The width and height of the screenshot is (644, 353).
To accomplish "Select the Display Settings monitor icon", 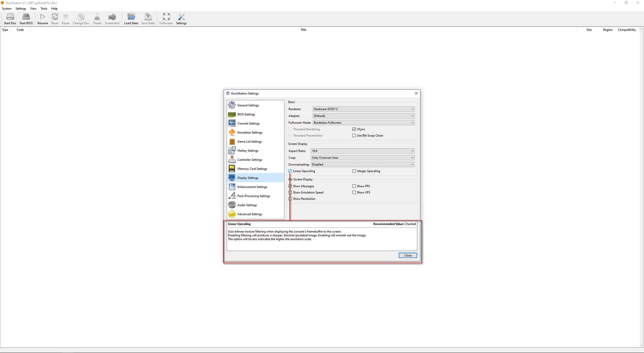I will pyautogui.click(x=232, y=178).
